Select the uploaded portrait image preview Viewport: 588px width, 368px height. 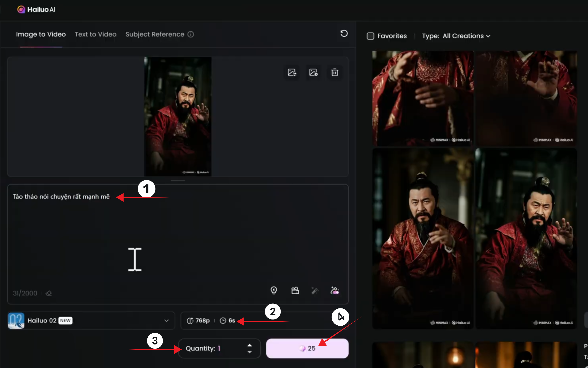tap(178, 117)
